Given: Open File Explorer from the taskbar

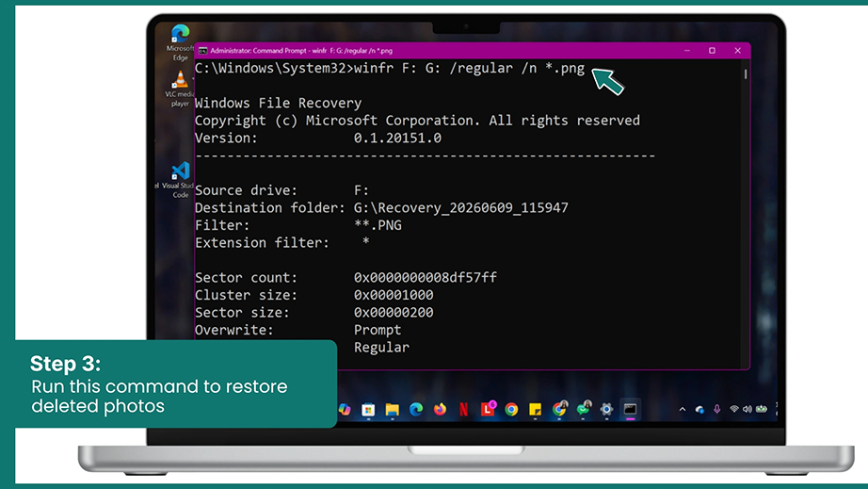Looking at the screenshot, I should (392, 410).
